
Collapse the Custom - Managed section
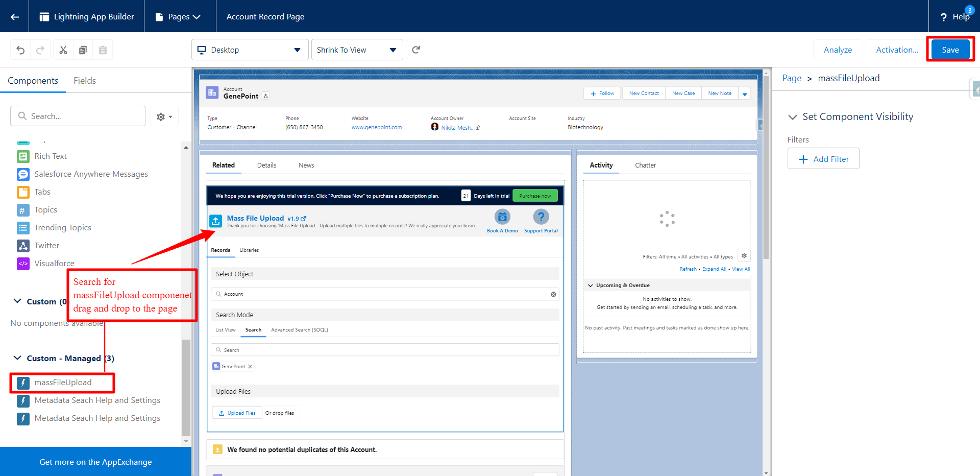17,358
